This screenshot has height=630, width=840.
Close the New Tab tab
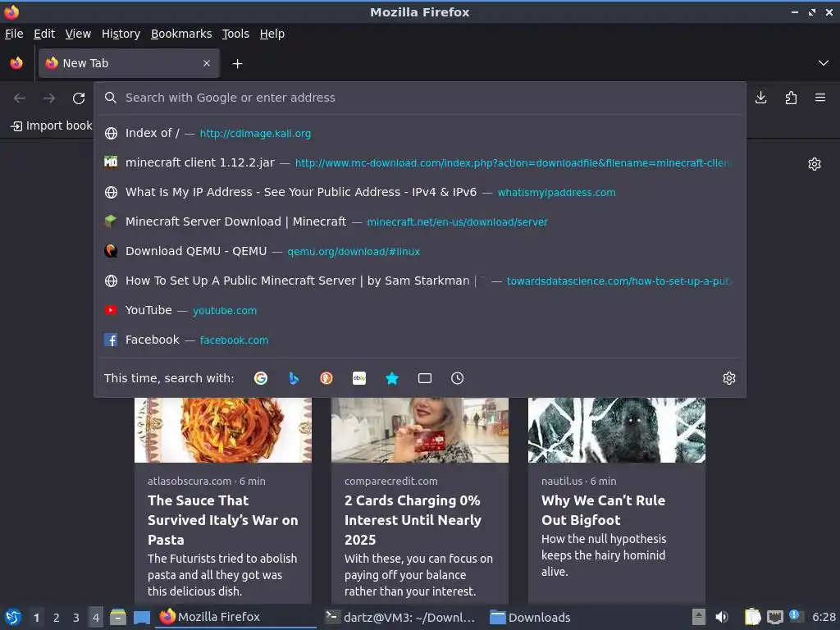click(207, 63)
